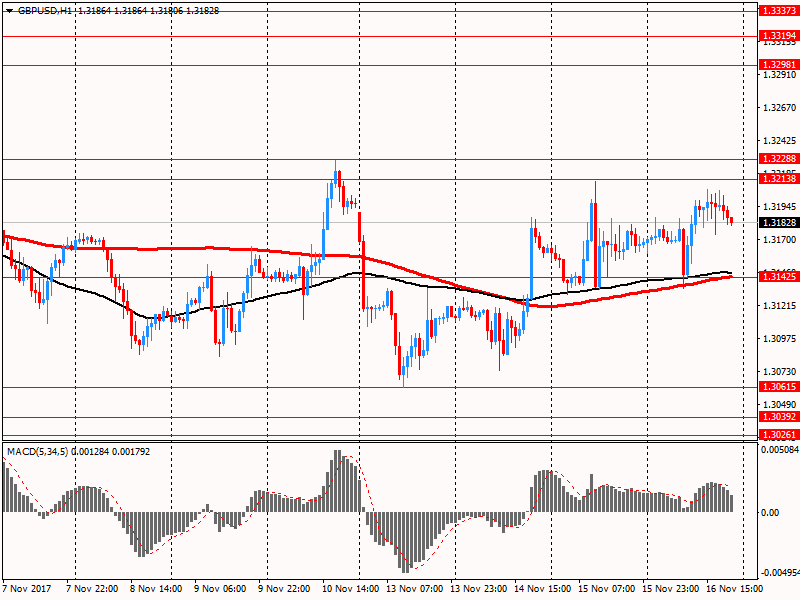Select the 1.30392 red price level label

779,417
